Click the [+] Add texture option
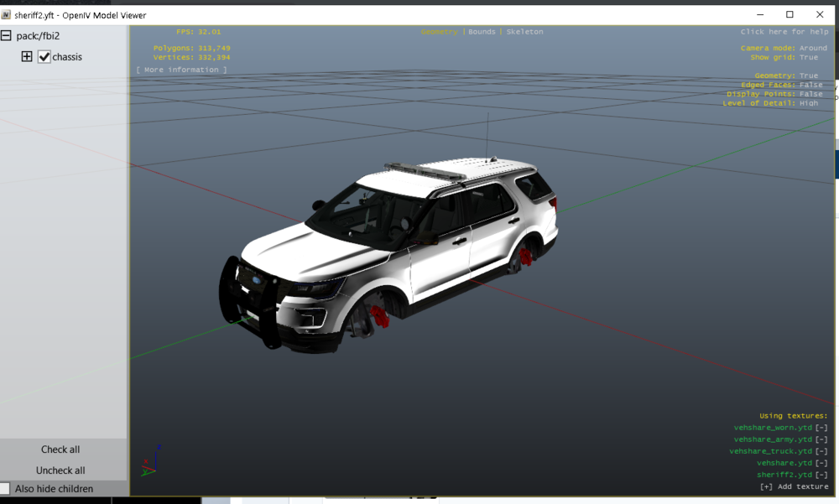The width and height of the screenshot is (839, 504). coord(794,486)
